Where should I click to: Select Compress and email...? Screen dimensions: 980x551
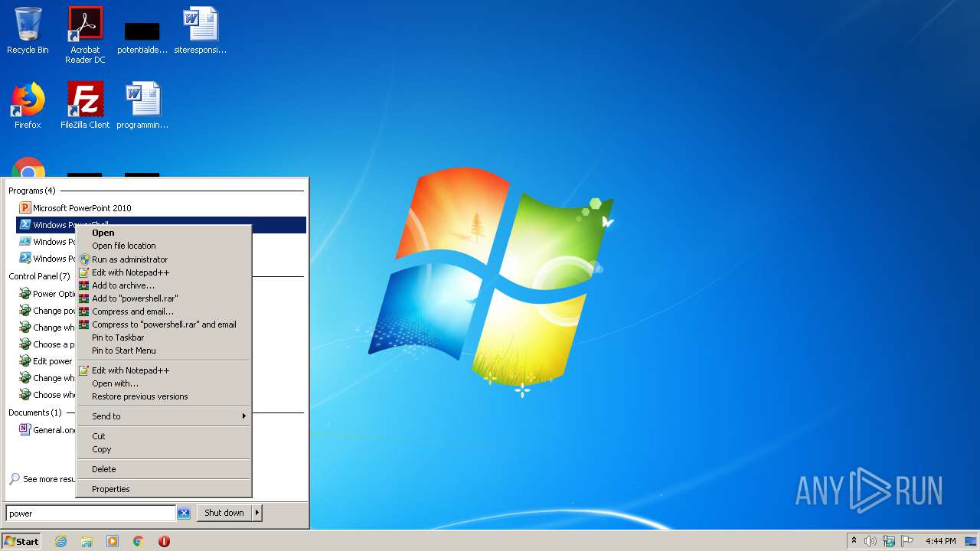(164, 311)
